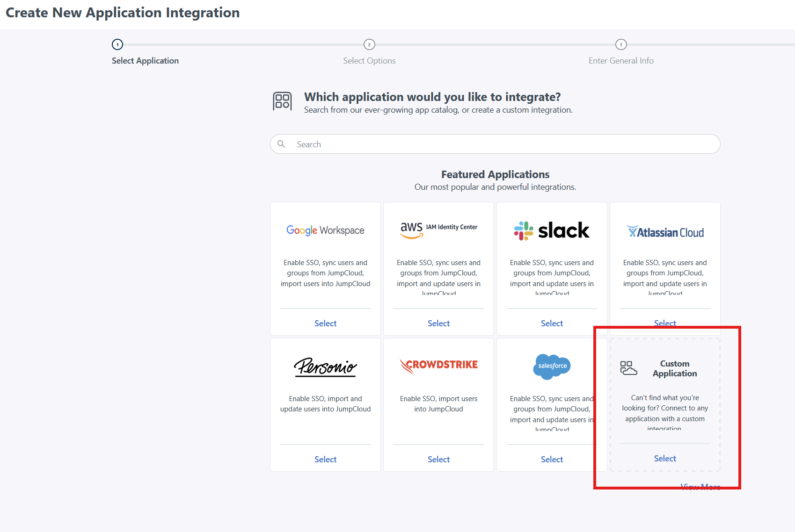Image resolution: width=795 pixels, height=532 pixels.
Task: Select the Custom Application option
Action: click(x=664, y=458)
